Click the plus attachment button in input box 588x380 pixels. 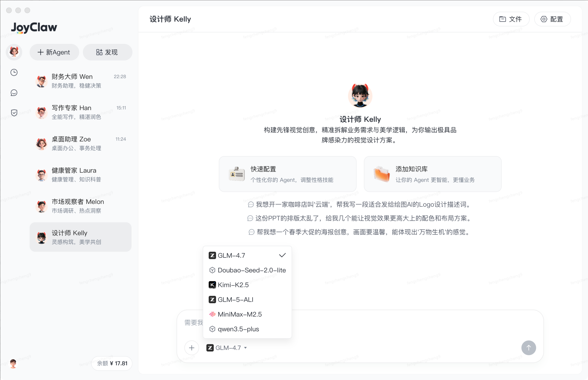coord(192,348)
